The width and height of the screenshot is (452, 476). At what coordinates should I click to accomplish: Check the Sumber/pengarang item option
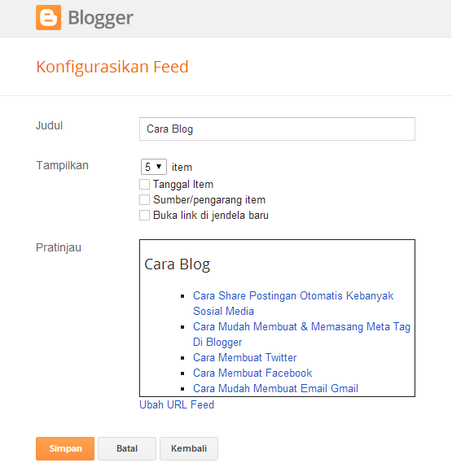click(144, 199)
